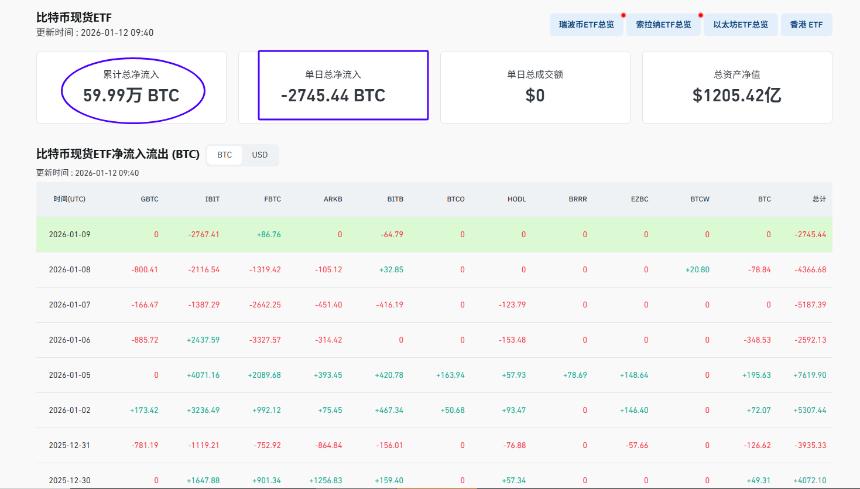This screenshot has height=489, width=860.
Task: Click the 总资产净值 $1205.42亿 card
Action: [737, 87]
